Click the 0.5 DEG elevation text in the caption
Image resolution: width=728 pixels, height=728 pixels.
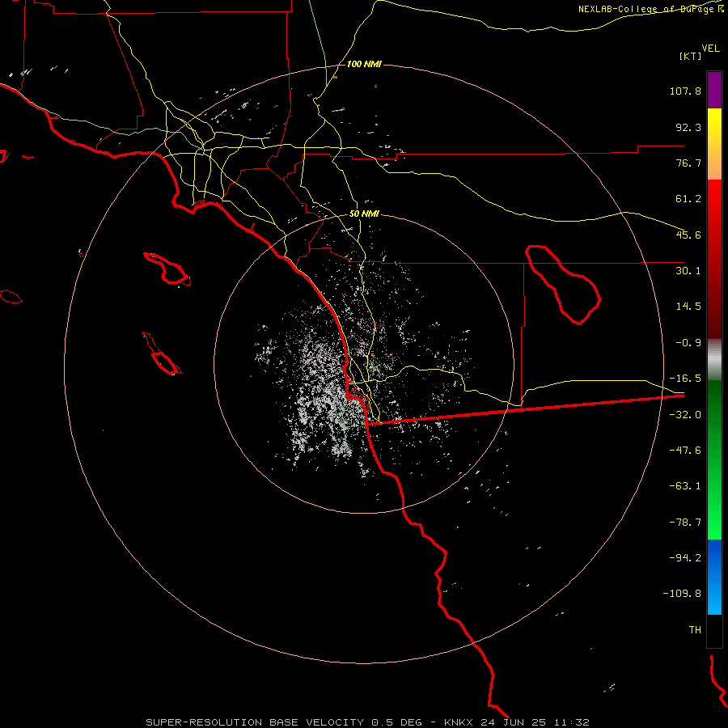pyautogui.click(x=396, y=722)
